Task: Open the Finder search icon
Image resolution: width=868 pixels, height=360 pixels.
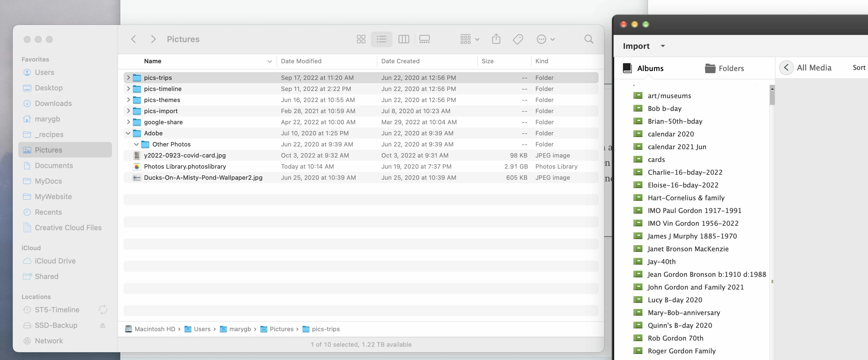Action: [x=589, y=39]
